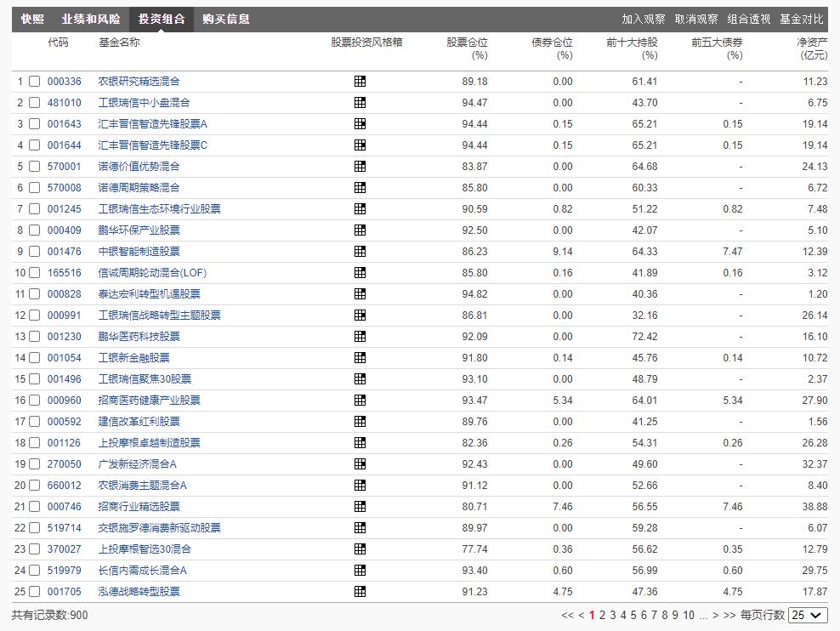840x631 pixels.
Task: Select the checkbox beside 工银新金融股票
Action: click(x=34, y=358)
